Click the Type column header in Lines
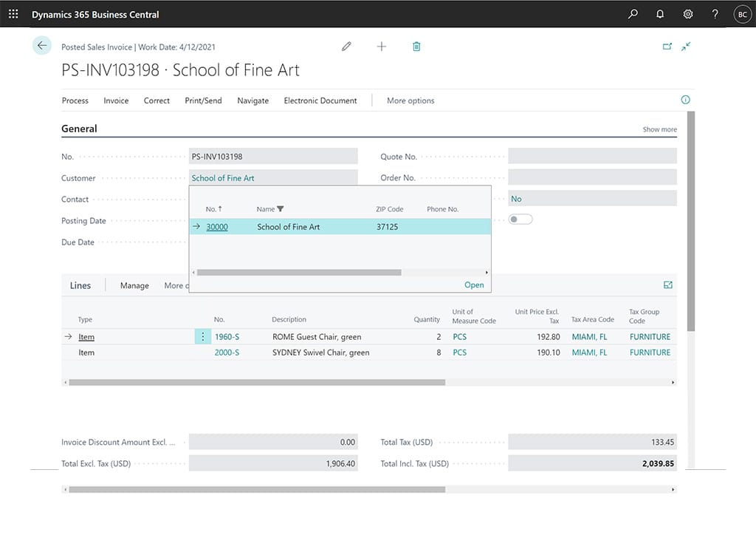The width and height of the screenshot is (756, 535). 85,319
